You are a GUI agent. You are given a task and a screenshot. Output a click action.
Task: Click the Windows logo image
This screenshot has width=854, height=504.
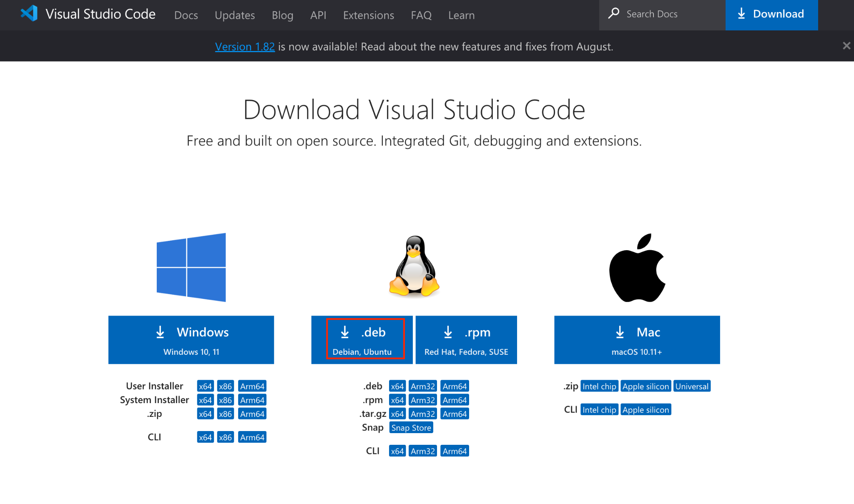tap(191, 267)
